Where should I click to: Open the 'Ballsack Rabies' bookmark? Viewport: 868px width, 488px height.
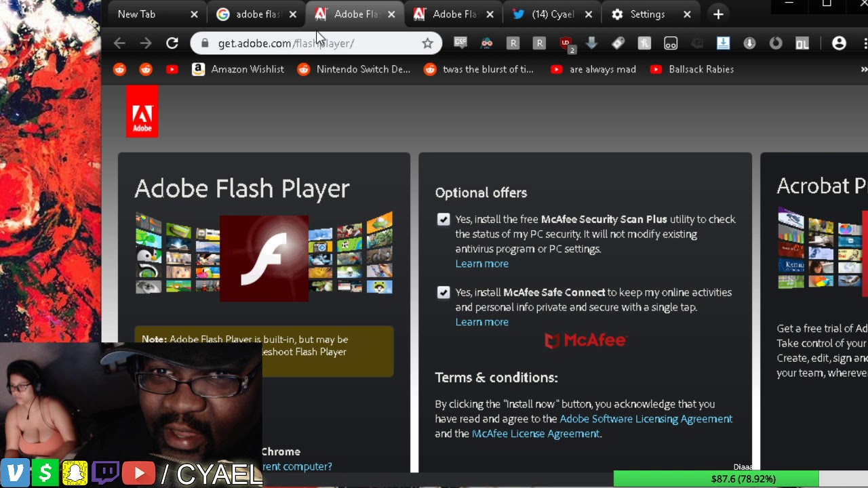click(x=692, y=69)
